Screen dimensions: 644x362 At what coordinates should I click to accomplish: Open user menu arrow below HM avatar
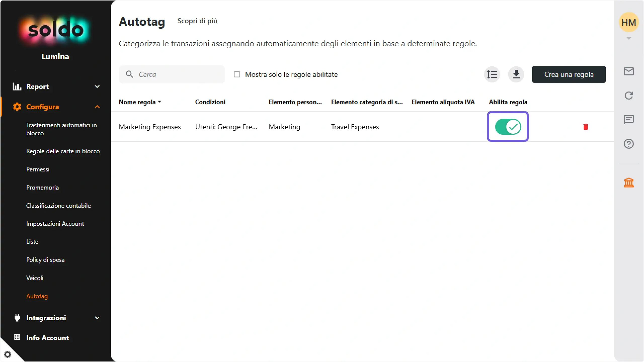[629, 38]
